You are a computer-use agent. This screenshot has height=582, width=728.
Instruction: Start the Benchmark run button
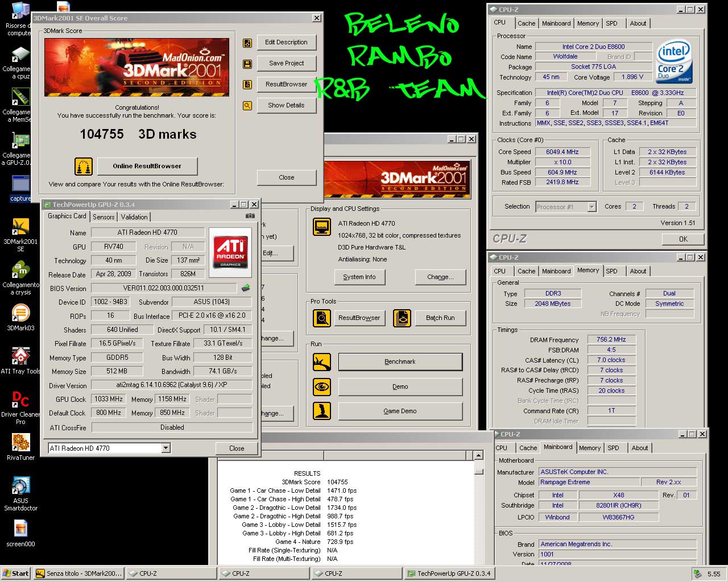pos(400,361)
